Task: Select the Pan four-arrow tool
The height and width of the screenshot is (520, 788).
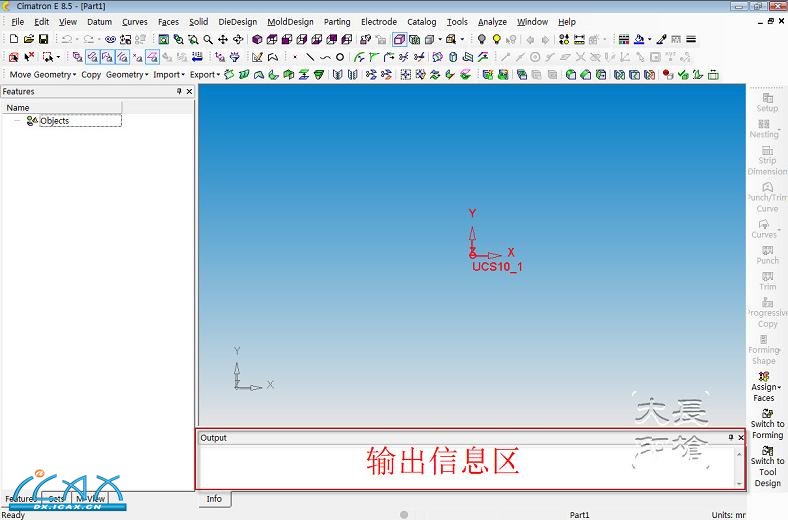Action: [x=223, y=39]
